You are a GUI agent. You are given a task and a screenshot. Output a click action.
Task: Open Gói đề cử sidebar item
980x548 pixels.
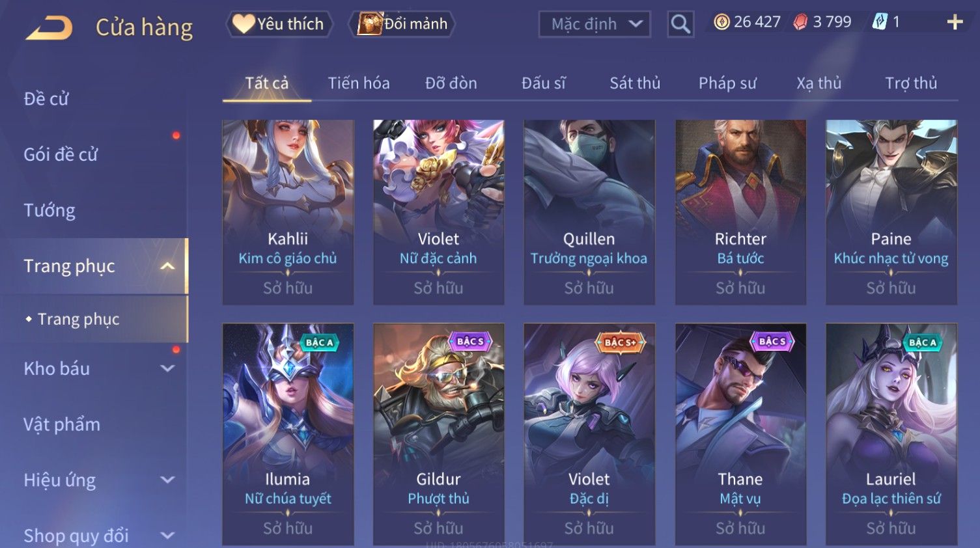[x=61, y=155]
